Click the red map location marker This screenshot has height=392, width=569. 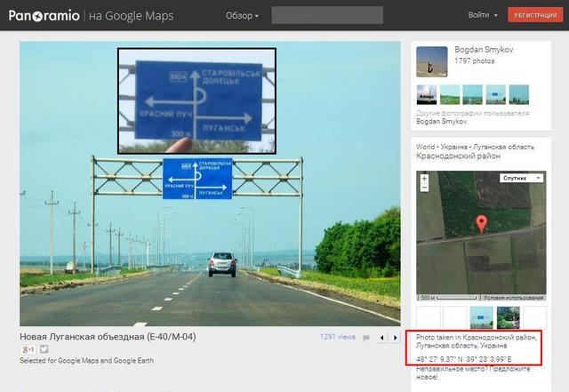[x=482, y=224]
